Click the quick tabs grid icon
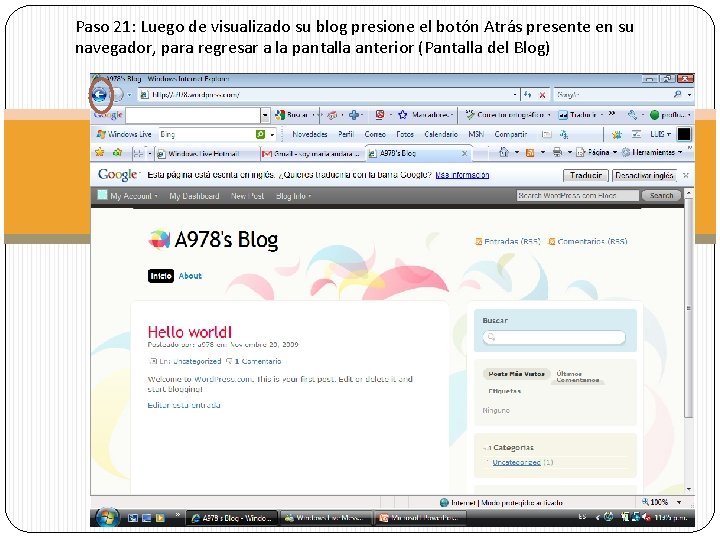The height and width of the screenshot is (540, 720). 138,153
